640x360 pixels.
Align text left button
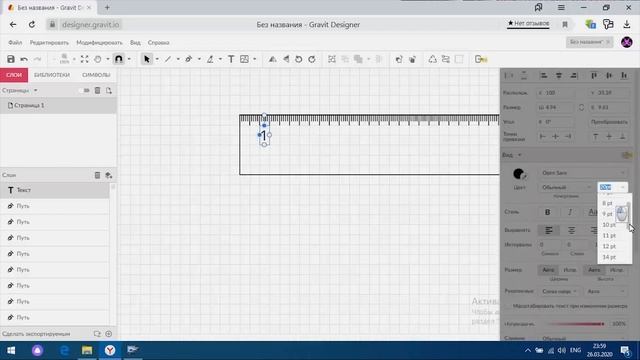(549, 231)
